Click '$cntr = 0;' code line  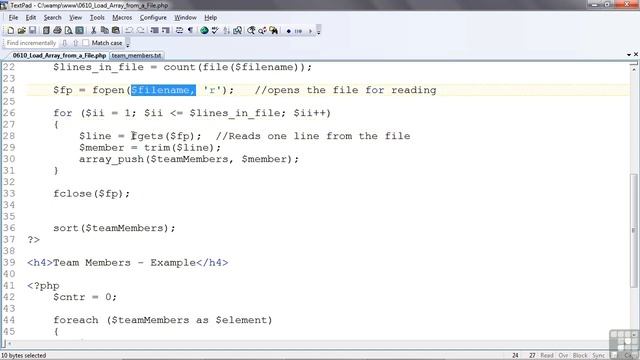(x=85, y=297)
